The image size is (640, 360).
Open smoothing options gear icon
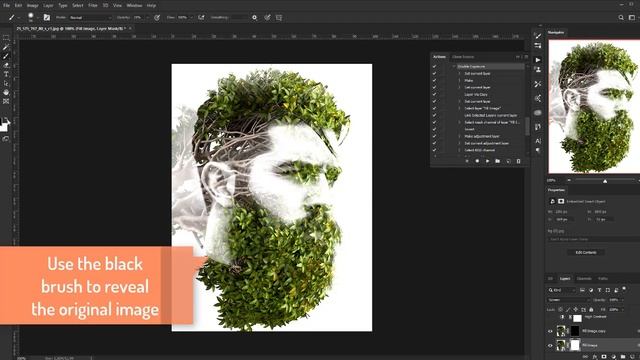(x=254, y=18)
